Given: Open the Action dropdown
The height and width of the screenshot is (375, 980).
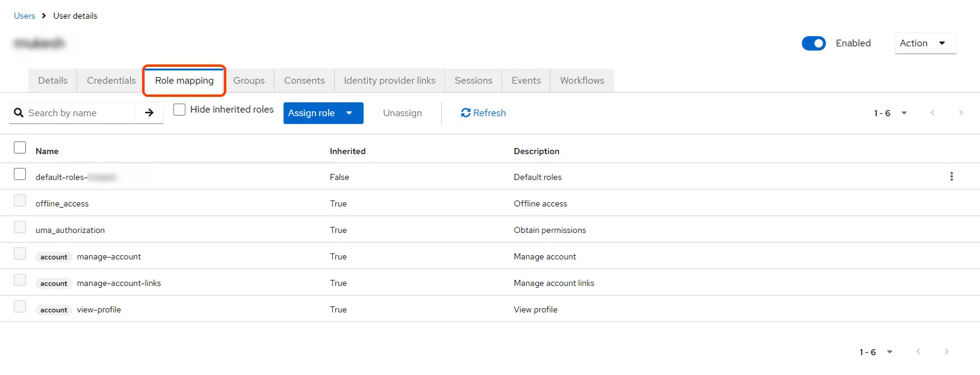Looking at the screenshot, I should 925,43.
